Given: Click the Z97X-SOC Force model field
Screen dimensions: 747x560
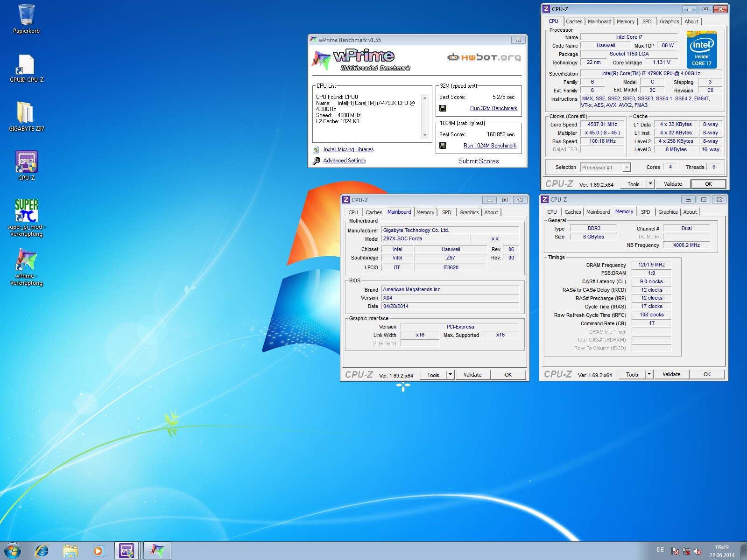Looking at the screenshot, I should pyautogui.click(x=425, y=238).
